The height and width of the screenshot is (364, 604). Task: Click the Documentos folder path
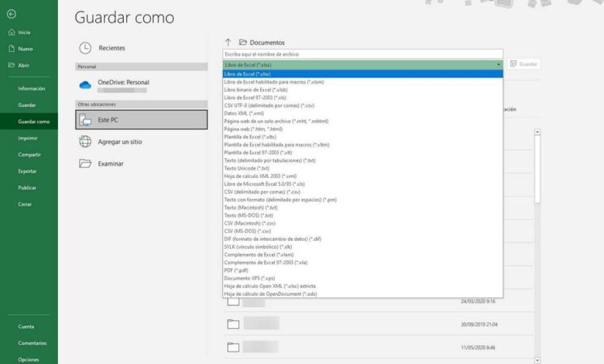click(262, 43)
